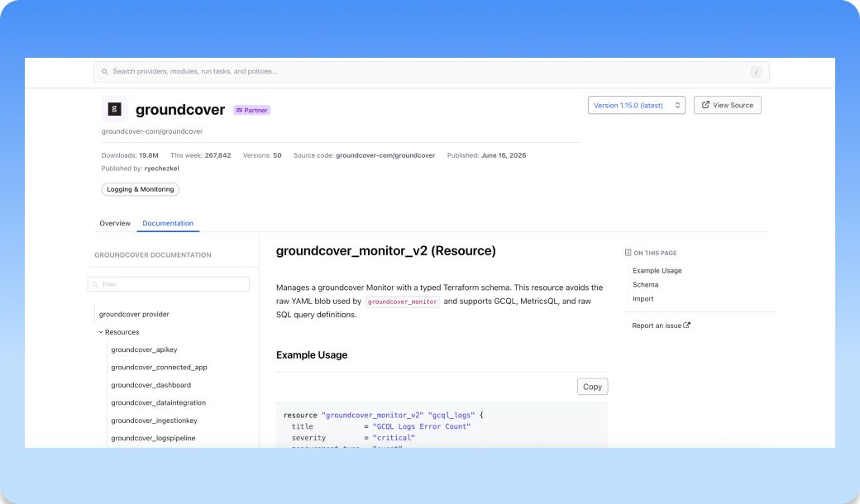Screen dimensions: 860x504
Task: Click the Versions 50 statistic
Action: pyautogui.click(x=262, y=155)
